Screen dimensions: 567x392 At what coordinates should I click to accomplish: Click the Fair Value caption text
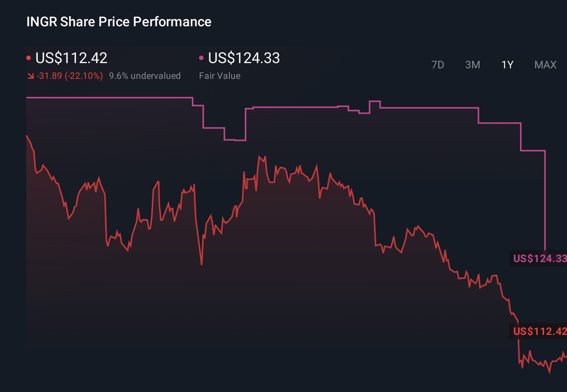[x=220, y=75]
